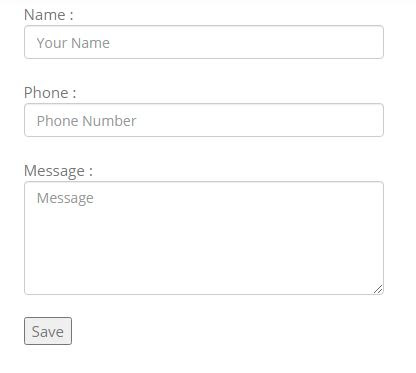Submit the form with Save
This screenshot has height=373, width=416.
(48, 331)
